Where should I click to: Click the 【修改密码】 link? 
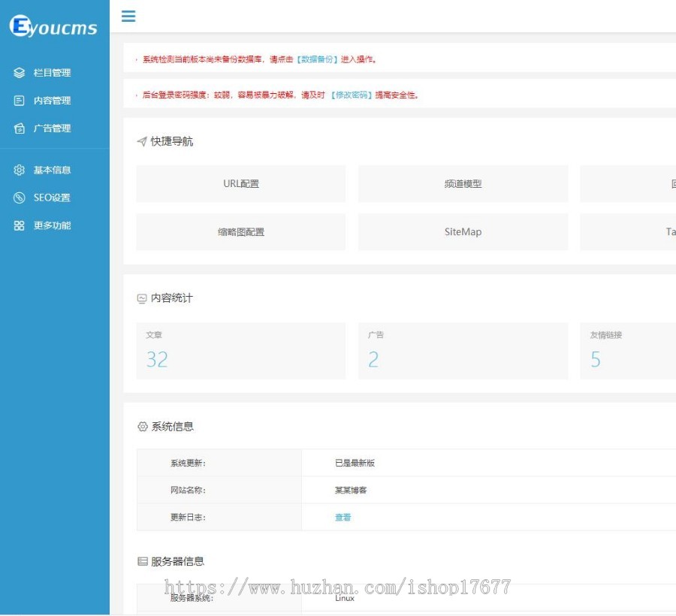click(352, 95)
